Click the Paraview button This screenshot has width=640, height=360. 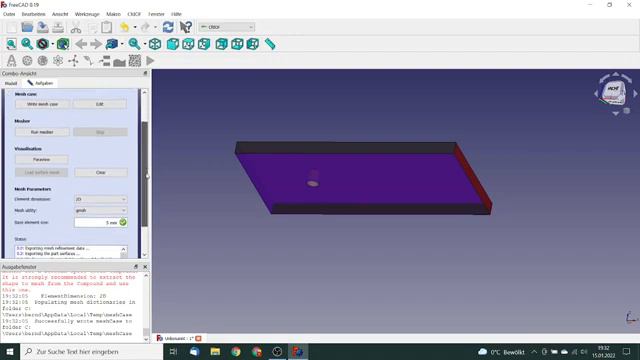[42, 160]
